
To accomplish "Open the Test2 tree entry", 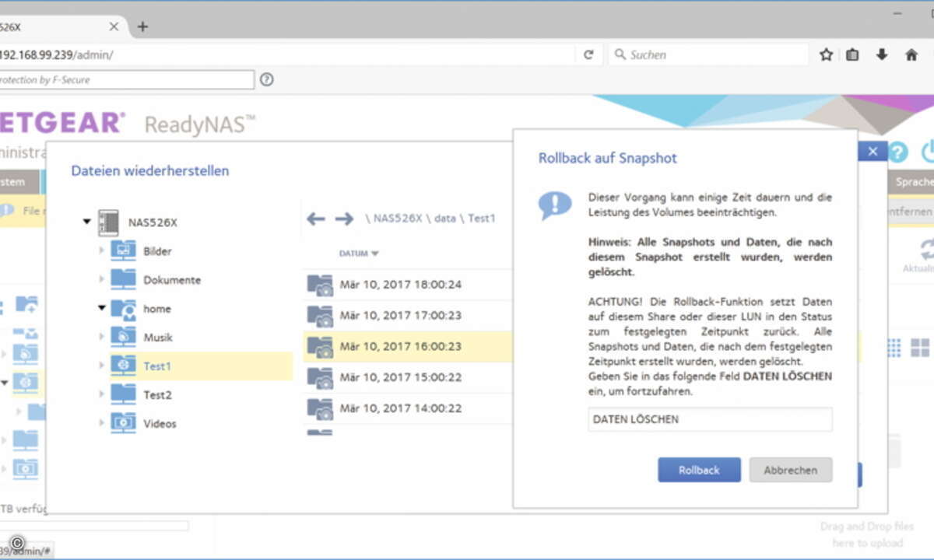I will [158, 395].
